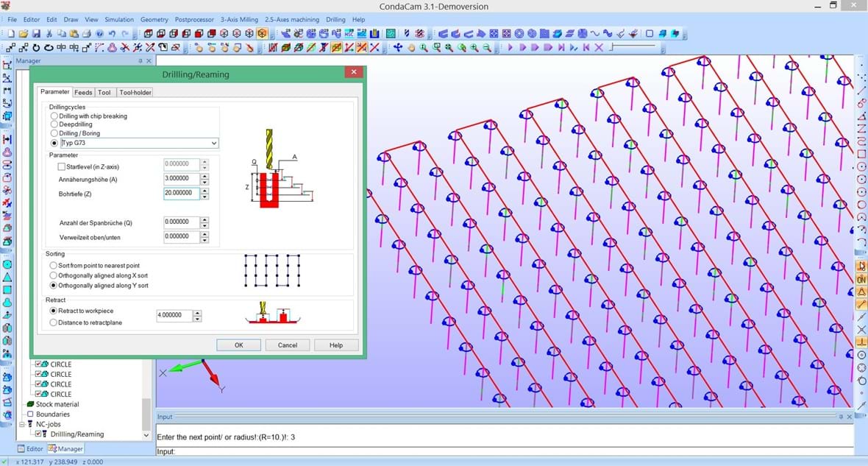
Task: Rewind simulation to start icon
Action: [x=586, y=48]
